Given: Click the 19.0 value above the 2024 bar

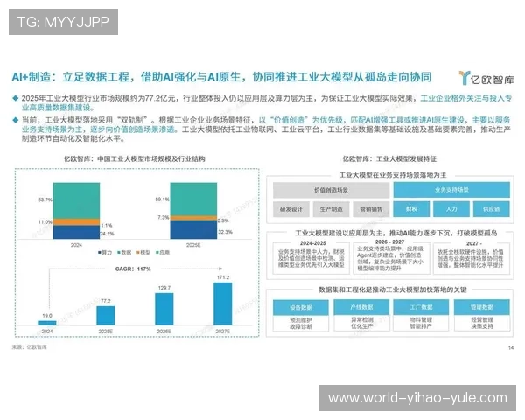Looking at the screenshot, I should (47, 316).
